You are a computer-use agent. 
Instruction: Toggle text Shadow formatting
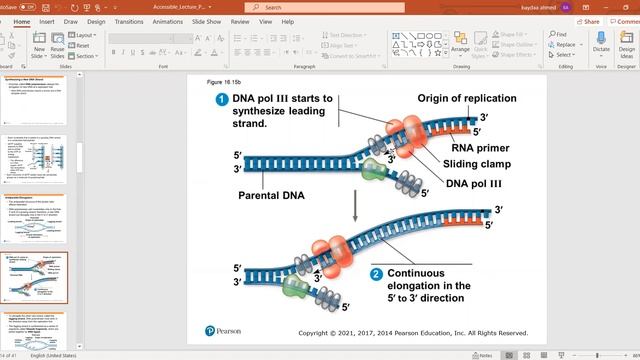142,53
